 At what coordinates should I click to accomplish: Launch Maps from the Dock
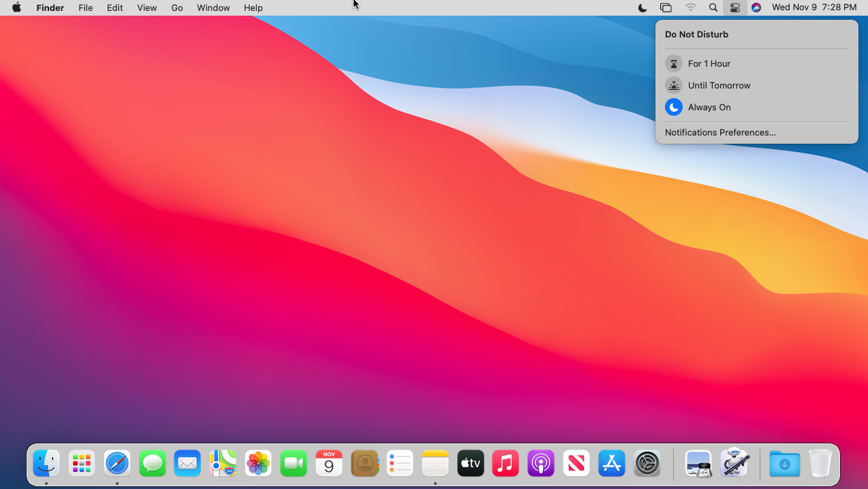[x=223, y=464]
